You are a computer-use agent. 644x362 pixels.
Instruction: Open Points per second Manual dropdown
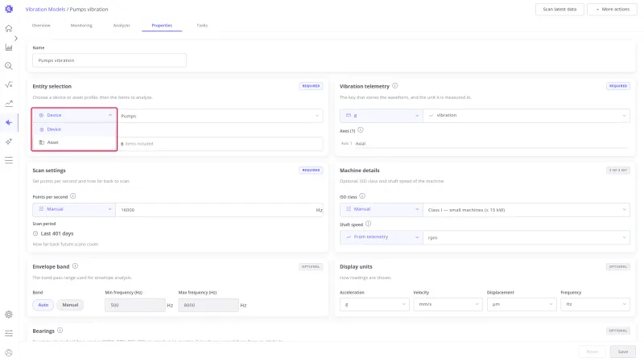[x=74, y=209]
